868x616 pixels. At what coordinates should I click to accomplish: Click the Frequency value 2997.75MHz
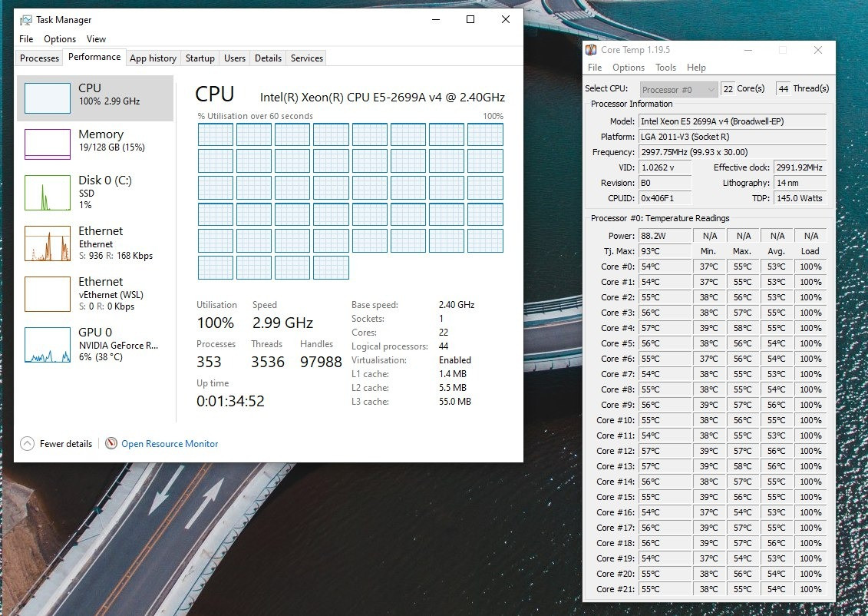click(x=732, y=152)
